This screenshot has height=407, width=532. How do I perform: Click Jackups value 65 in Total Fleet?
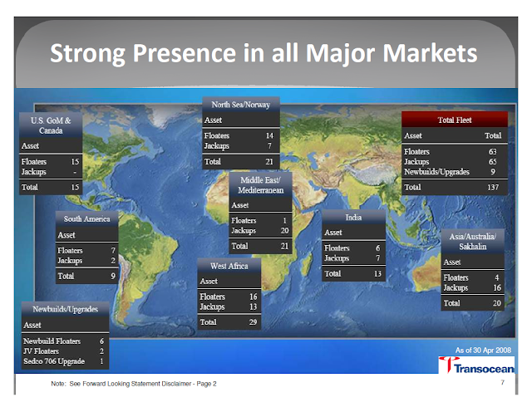(492, 162)
